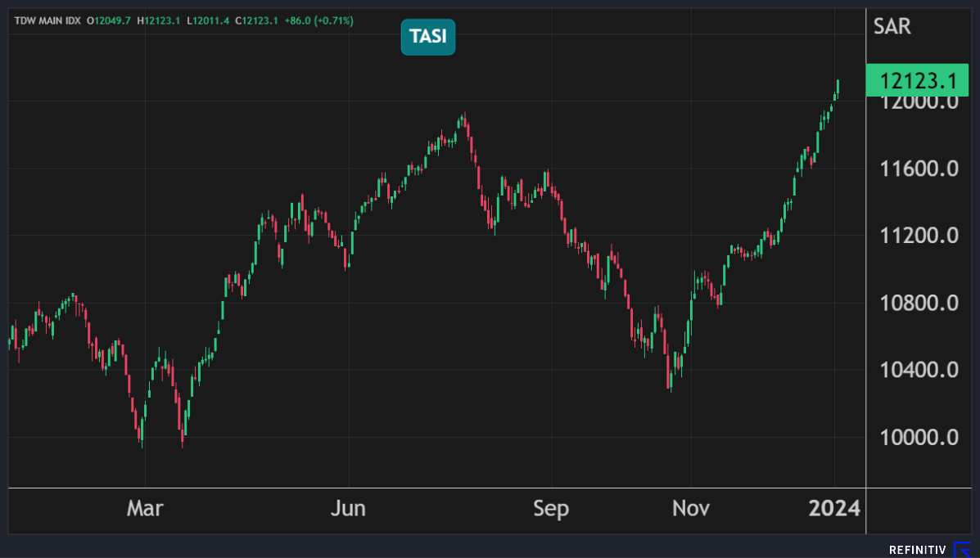
Task: Click the REFINITIV brand text
Action: pyautogui.click(x=919, y=550)
